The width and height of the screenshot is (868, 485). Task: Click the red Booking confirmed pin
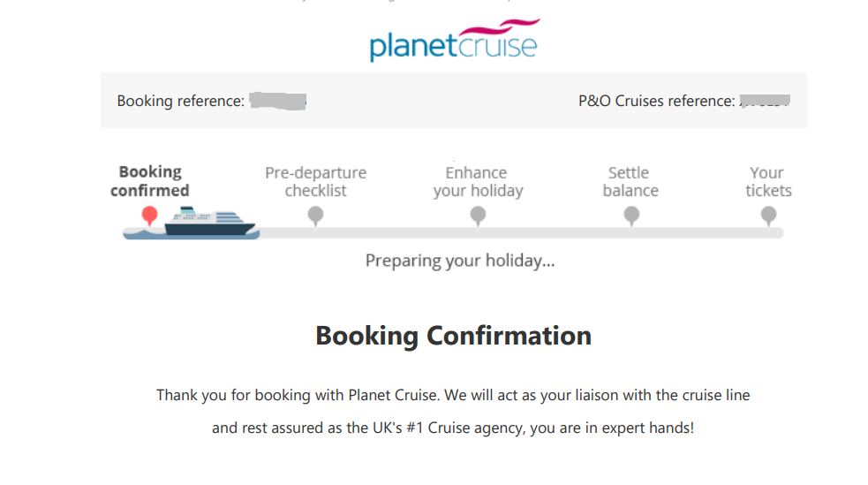coord(150,215)
